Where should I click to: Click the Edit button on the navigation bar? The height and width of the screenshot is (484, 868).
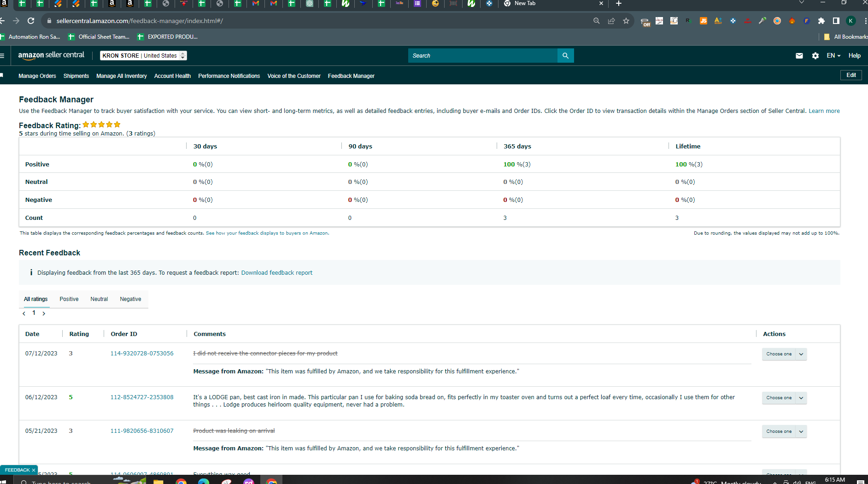(851, 75)
